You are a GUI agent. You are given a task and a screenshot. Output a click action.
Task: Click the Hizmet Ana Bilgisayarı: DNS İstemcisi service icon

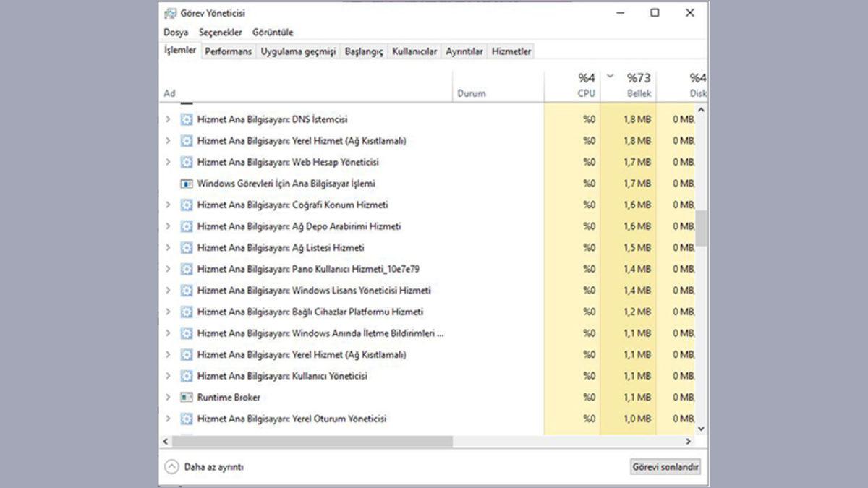pos(187,119)
